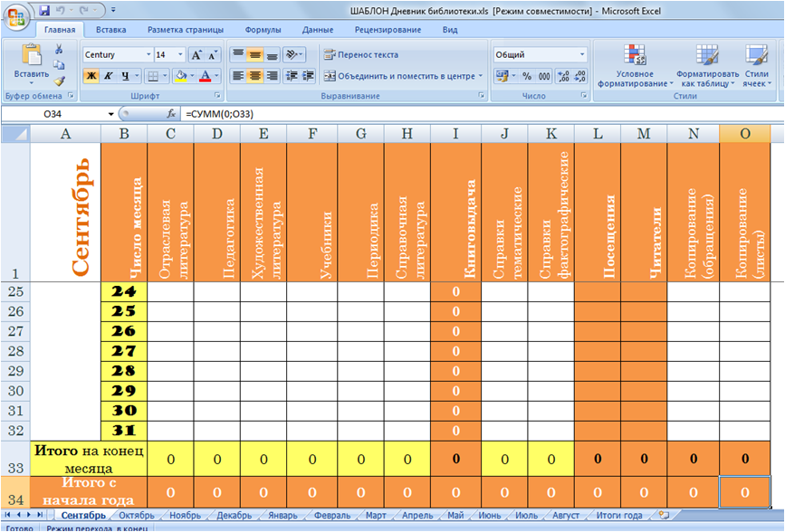
Task: Open the Вставить paste options arrow
Action: (x=31, y=82)
